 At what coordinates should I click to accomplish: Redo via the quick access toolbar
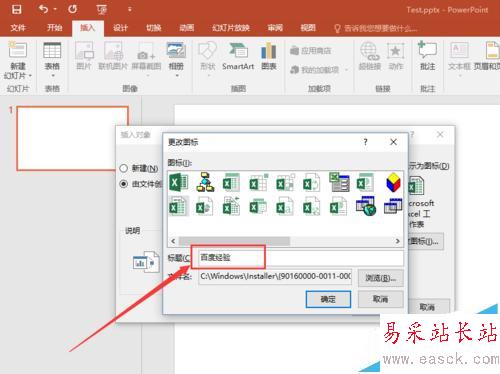[72, 9]
